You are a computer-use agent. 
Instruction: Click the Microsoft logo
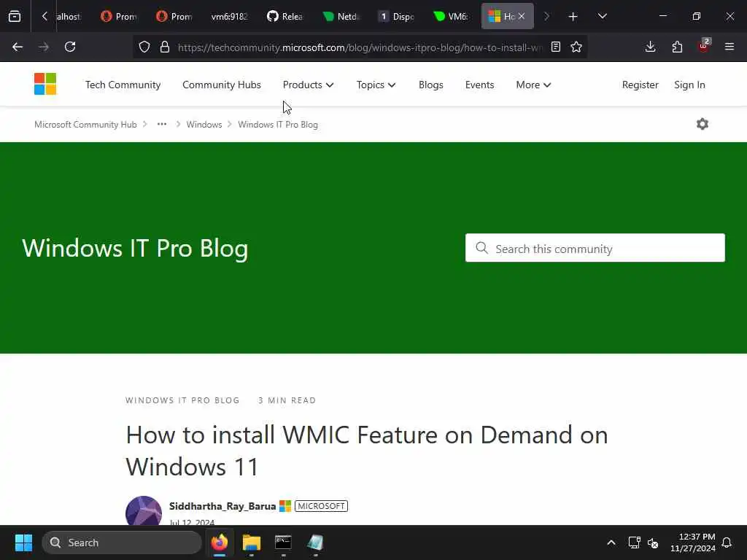pos(45,84)
